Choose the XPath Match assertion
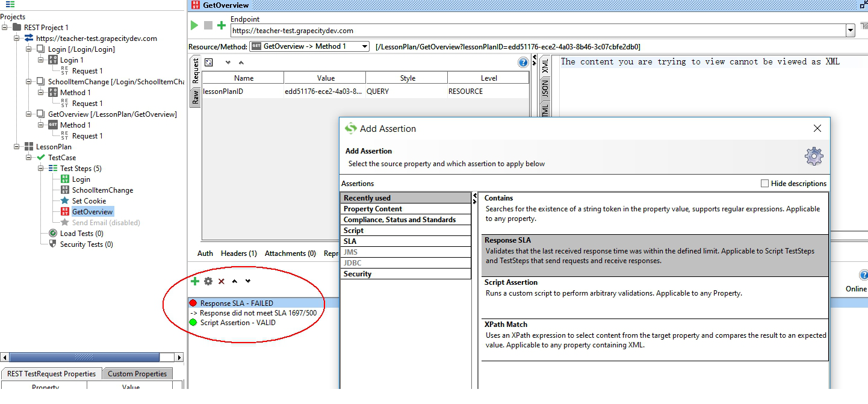 [x=655, y=340]
